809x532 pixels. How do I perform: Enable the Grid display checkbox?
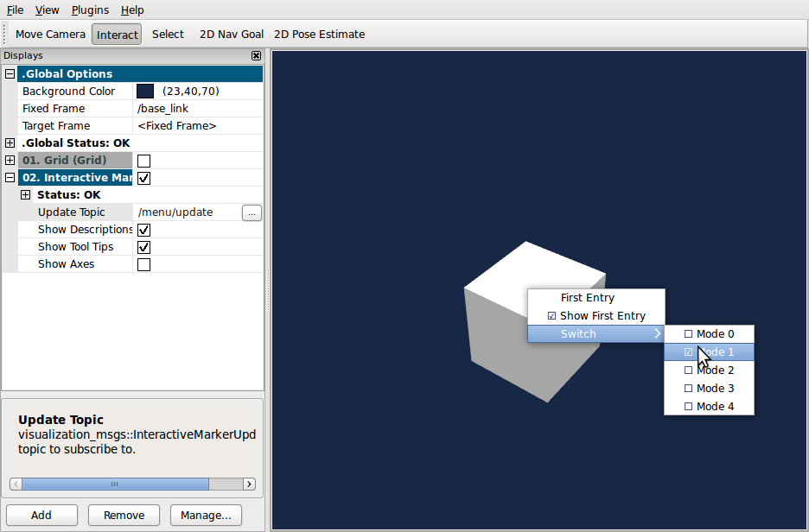point(144,161)
